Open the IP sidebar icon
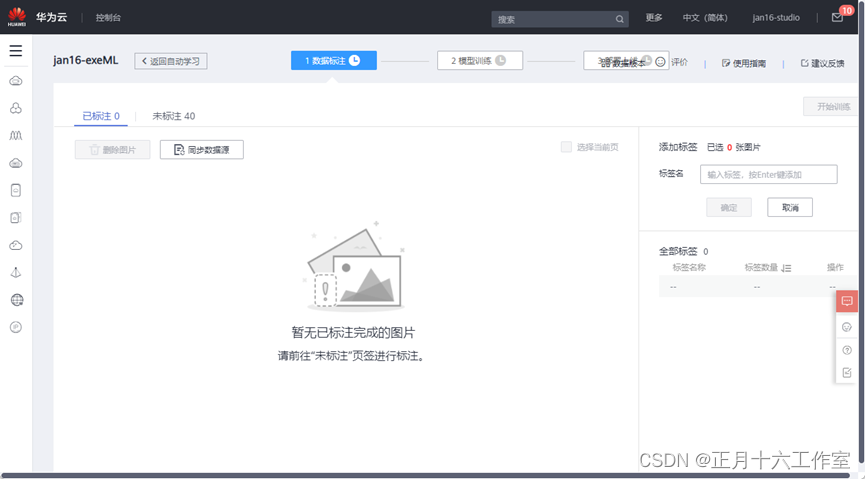Image resolution: width=865 pixels, height=479 pixels. click(16, 327)
